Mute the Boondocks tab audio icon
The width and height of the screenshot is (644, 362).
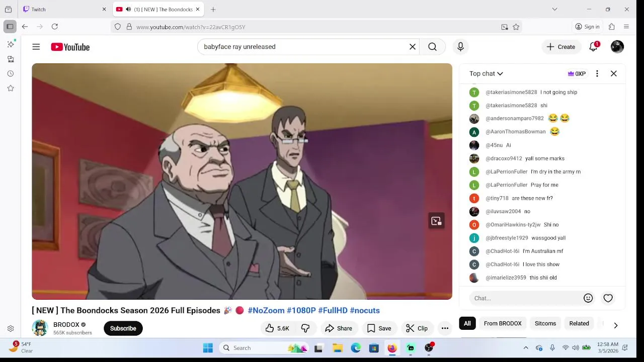(x=128, y=9)
